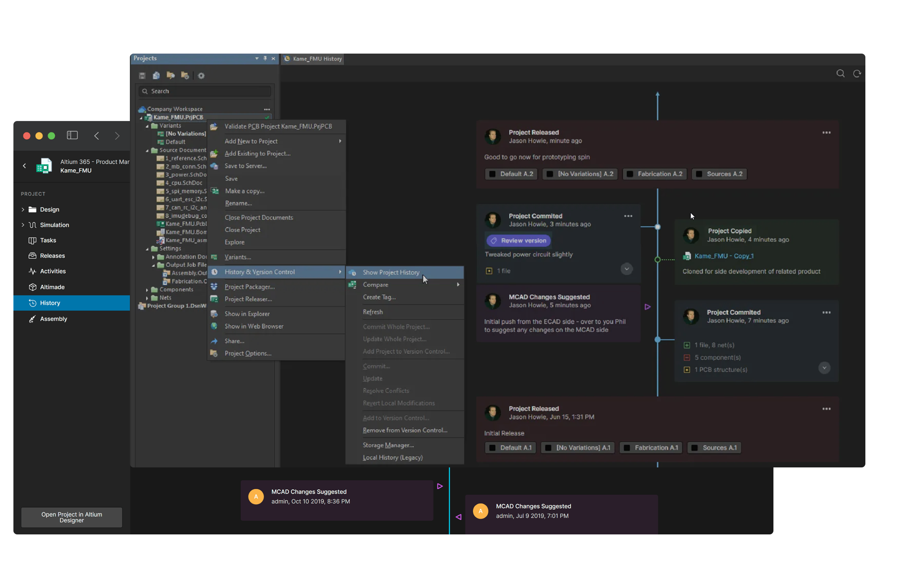Select Show Project History menu item
This screenshot has height=588, width=919.
click(391, 272)
